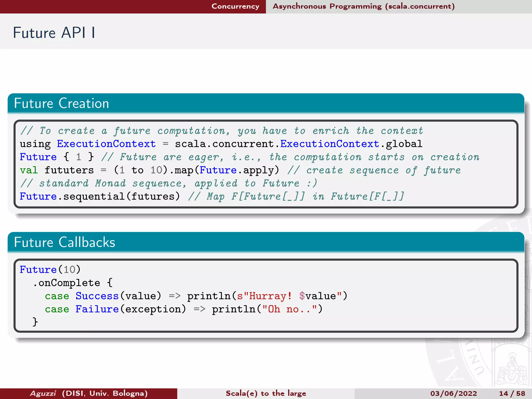Image resolution: width=532 pixels, height=399 pixels.
Task: Click the 'val fututers' code line
Action: tap(240, 170)
